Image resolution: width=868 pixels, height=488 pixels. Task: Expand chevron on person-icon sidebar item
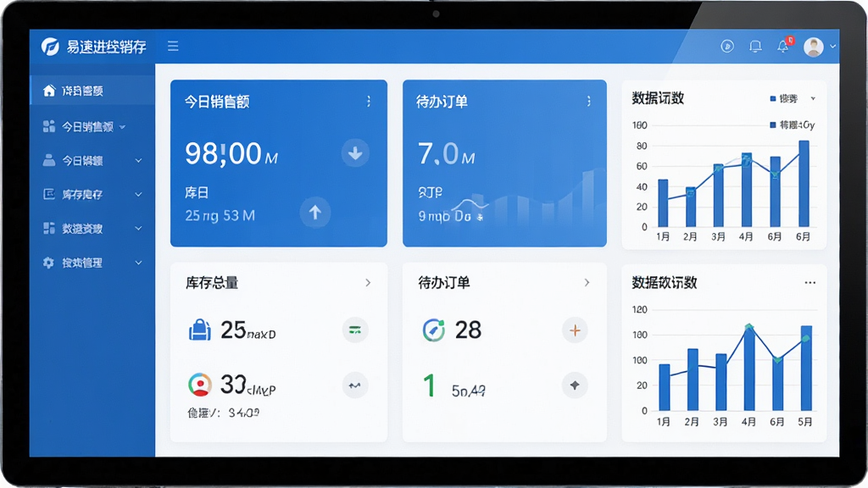point(138,160)
